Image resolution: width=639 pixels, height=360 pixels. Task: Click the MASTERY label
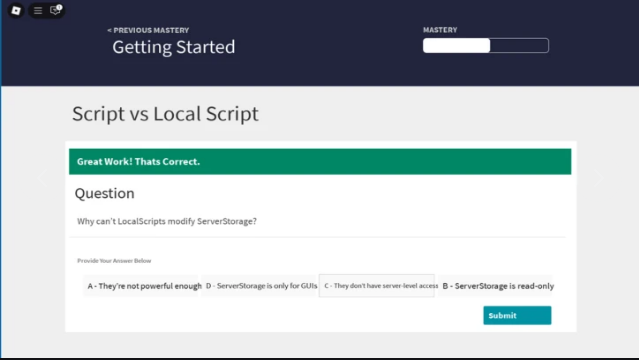coord(440,30)
